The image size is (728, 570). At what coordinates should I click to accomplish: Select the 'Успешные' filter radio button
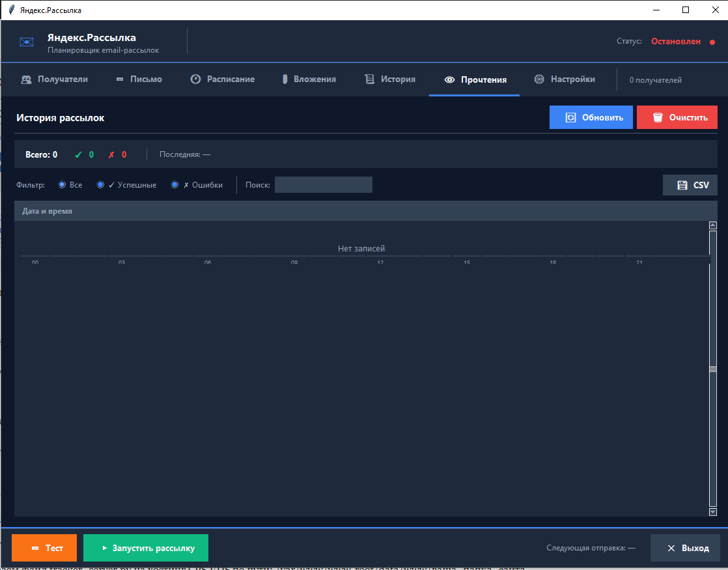click(101, 185)
